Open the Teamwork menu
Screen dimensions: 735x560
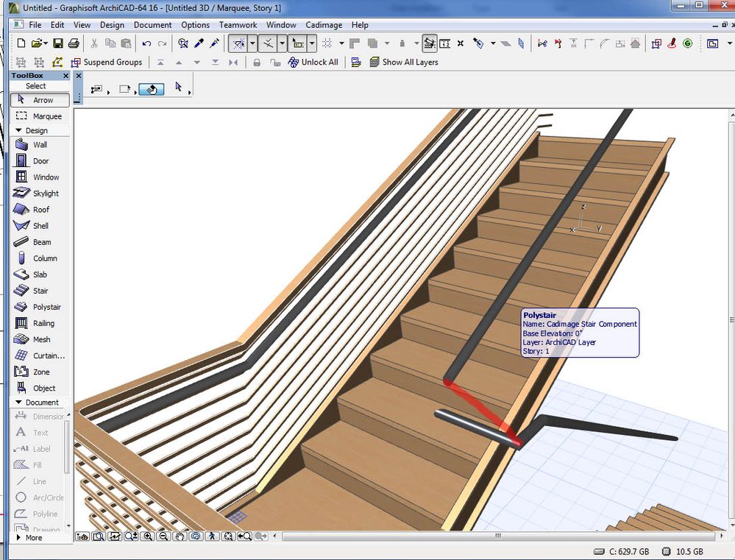[x=238, y=24]
